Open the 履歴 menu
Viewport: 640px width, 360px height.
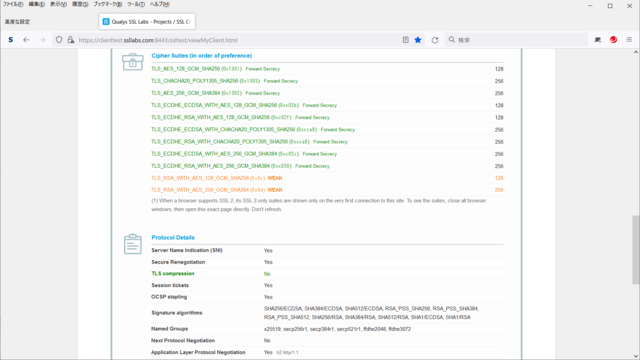pos(80,4)
